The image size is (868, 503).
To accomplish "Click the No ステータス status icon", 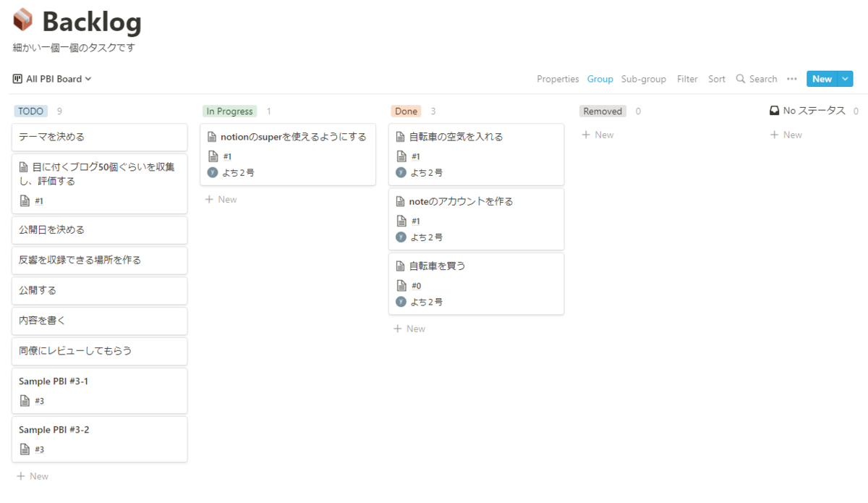I will coord(773,111).
